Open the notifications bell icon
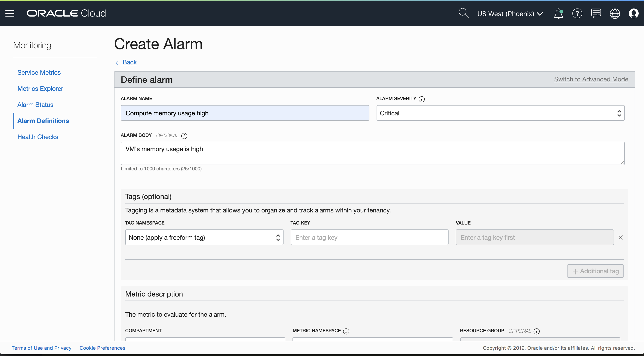The height and width of the screenshot is (356, 644). pos(558,13)
